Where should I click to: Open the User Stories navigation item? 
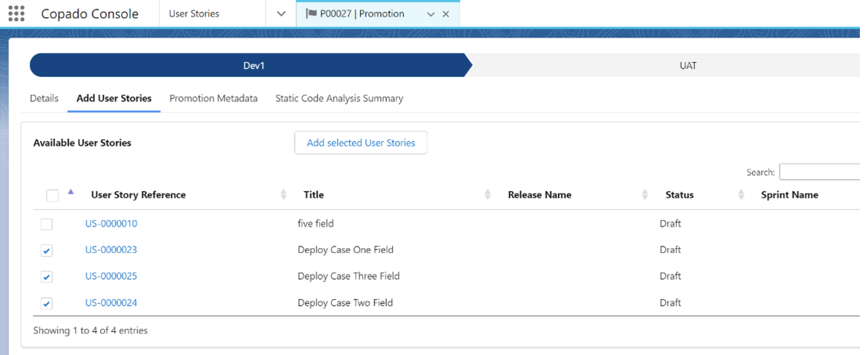[194, 14]
